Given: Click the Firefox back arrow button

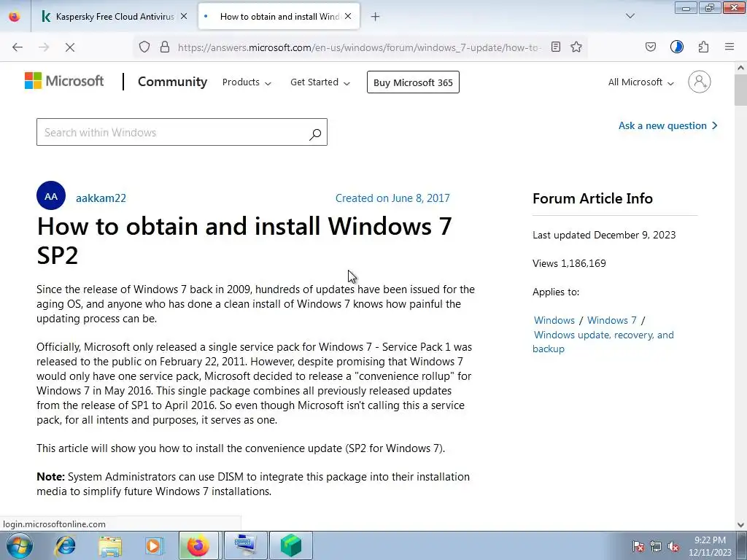Looking at the screenshot, I should click(18, 47).
